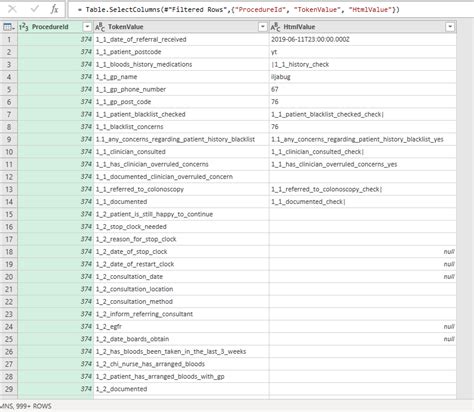Click cell 1_1_gp_phone_number
The height and width of the screenshot is (412, 474).
[x=181, y=89]
